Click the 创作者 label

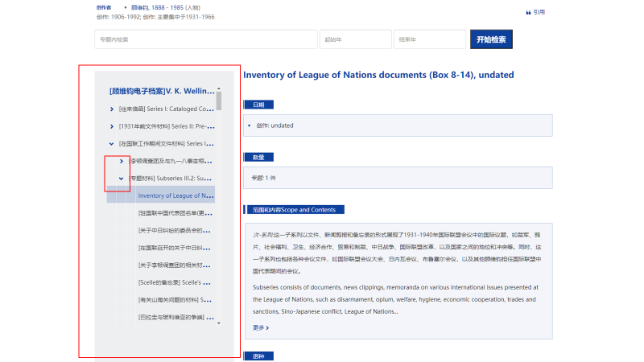(104, 7)
